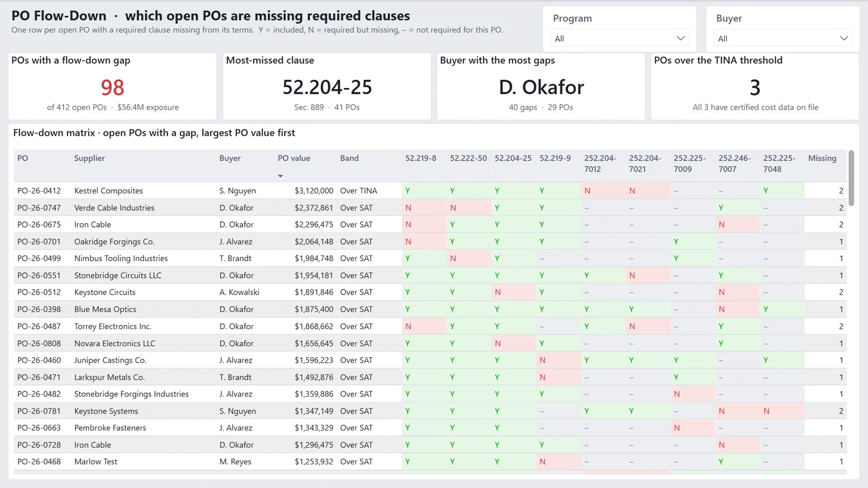Viewport: 868px width, 488px height.
Task: Click the Juniper Castings Co. supplier cell
Action: point(110,360)
